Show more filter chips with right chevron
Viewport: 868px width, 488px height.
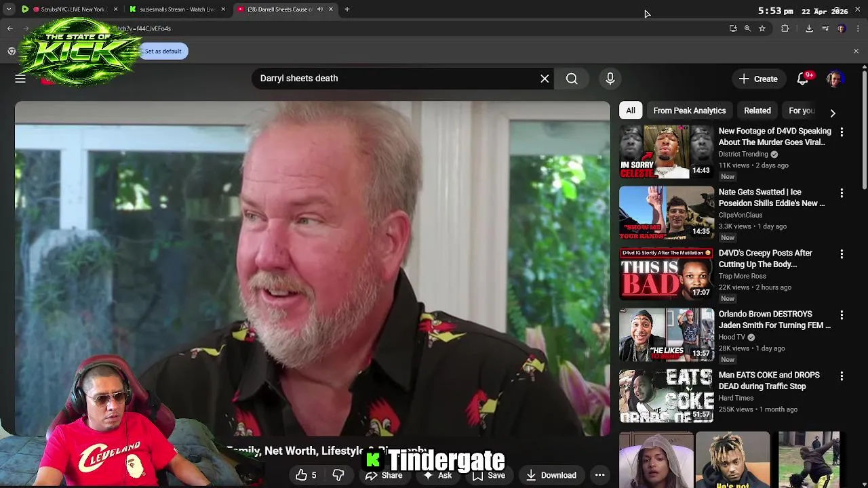click(833, 113)
